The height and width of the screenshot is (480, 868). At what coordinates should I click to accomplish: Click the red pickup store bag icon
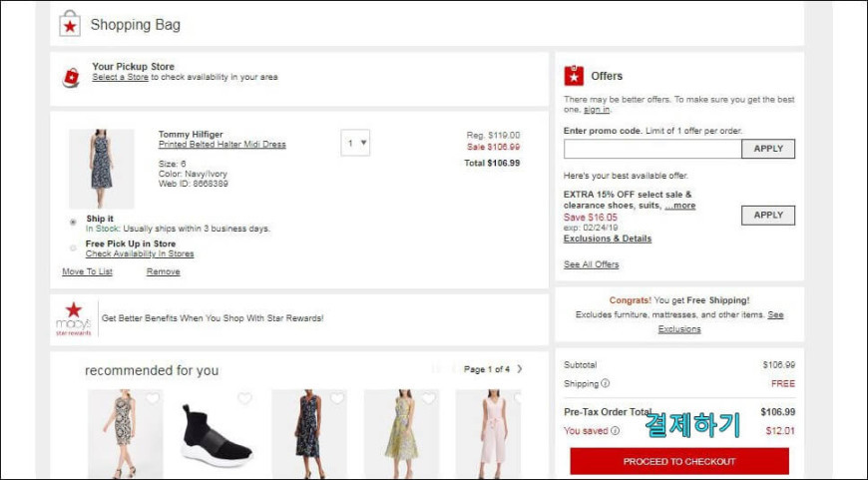pyautogui.click(x=71, y=78)
